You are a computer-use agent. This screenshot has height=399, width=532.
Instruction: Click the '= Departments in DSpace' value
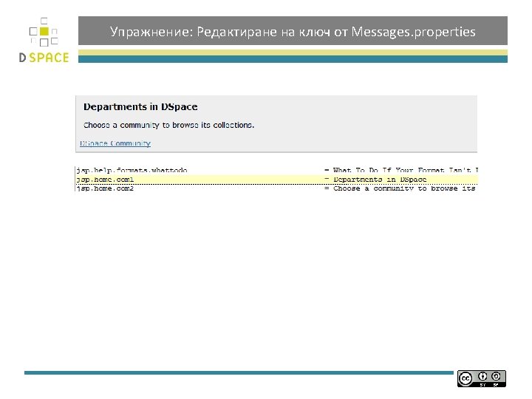375,180
